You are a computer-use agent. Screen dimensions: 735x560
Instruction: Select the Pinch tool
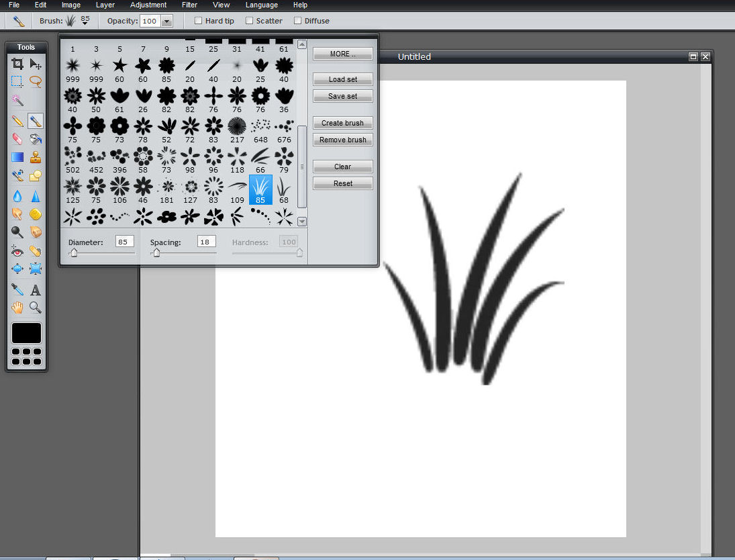[x=36, y=269]
